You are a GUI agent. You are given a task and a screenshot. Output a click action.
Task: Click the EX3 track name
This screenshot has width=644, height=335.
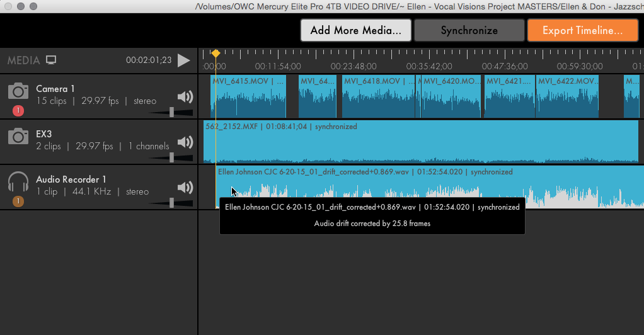pos(44,134)
